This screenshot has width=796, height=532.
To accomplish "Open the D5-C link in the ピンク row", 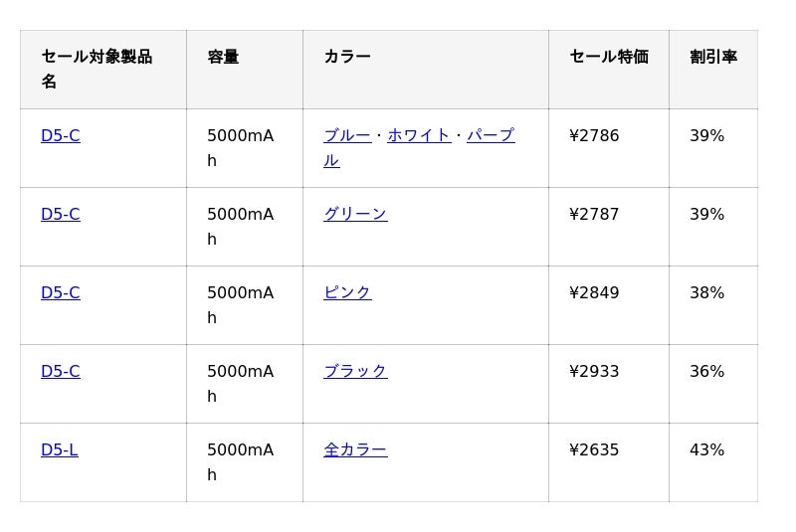I will (x=60, y=293).
